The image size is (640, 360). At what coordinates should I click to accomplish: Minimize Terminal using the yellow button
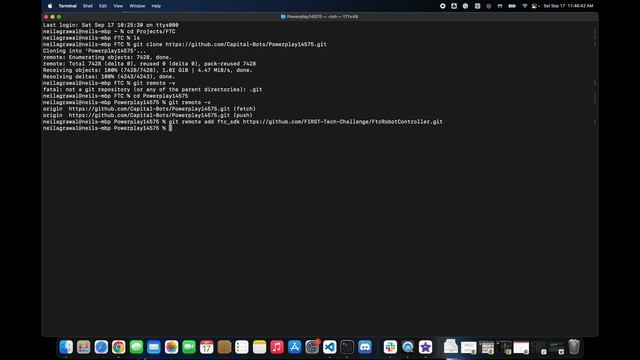[x=53, y=17]
